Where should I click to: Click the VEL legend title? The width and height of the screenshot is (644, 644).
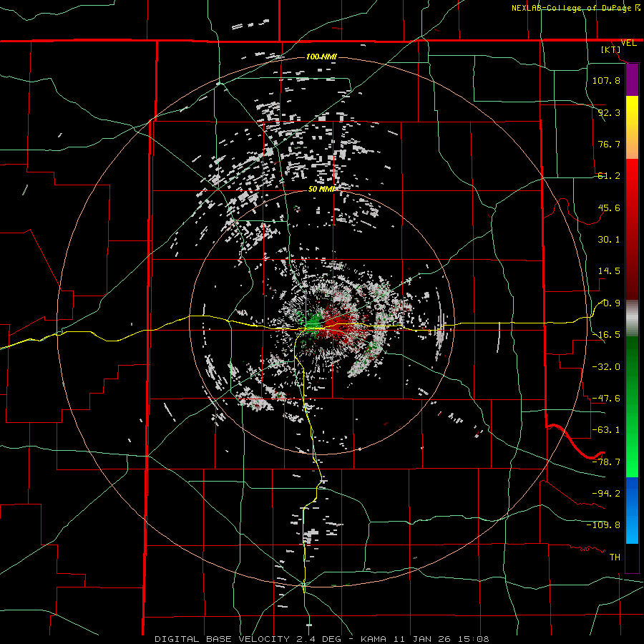[x=628, y=43]
